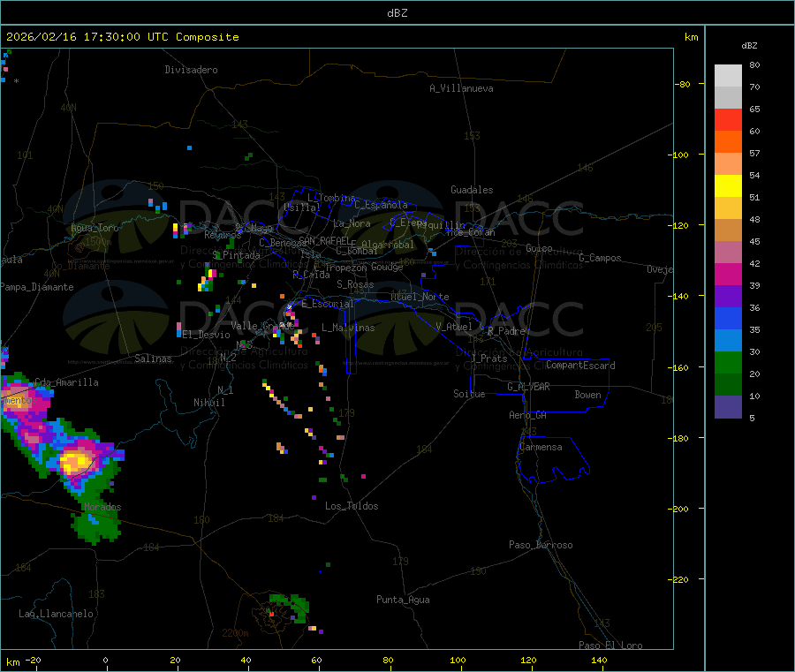Screen dimensions: 795x672
Task: Click the 'L_Malvinas' label
Action: click(348, 328)
